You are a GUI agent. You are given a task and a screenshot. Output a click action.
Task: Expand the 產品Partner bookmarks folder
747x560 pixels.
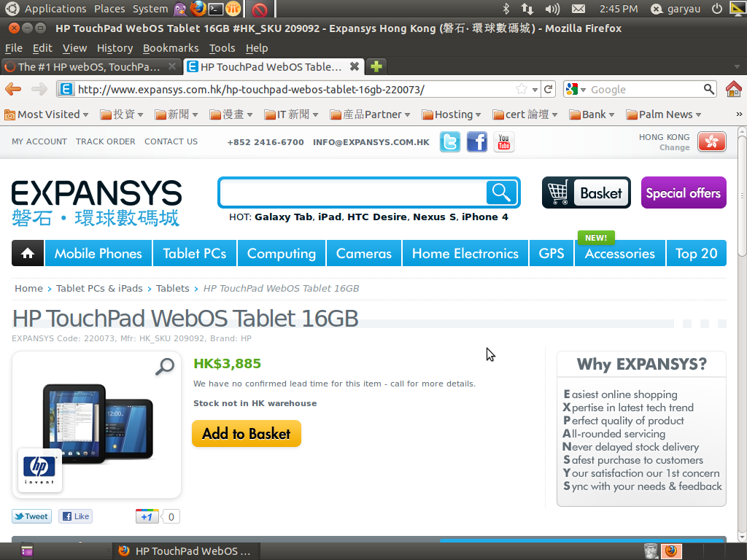(x=370, y=114)
